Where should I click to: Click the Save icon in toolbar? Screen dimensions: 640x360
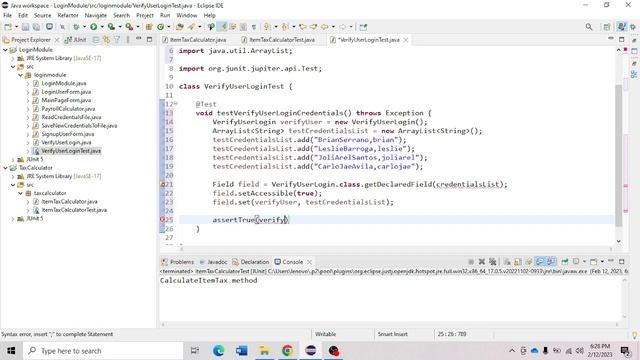25,27
